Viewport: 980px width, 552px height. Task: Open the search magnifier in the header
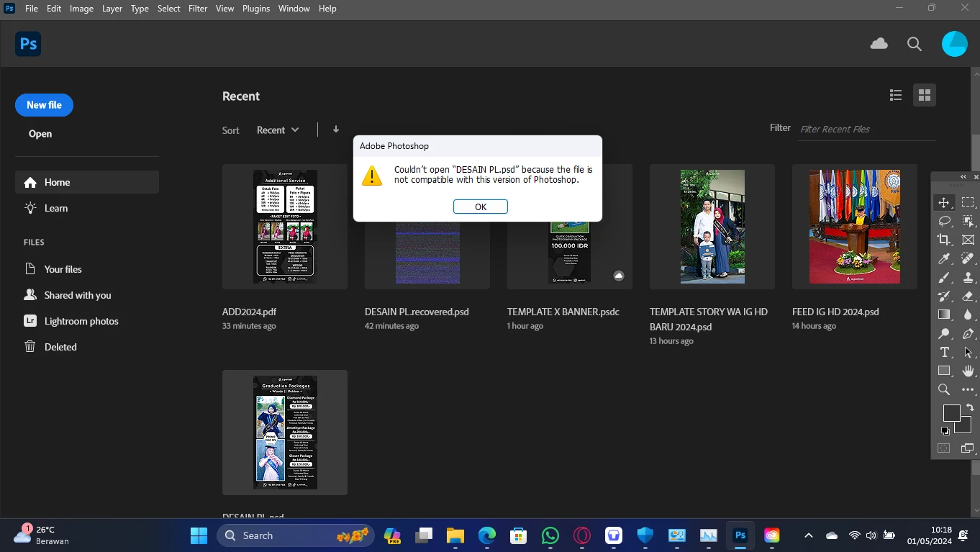pyautogui.click(x=915, y=44)
